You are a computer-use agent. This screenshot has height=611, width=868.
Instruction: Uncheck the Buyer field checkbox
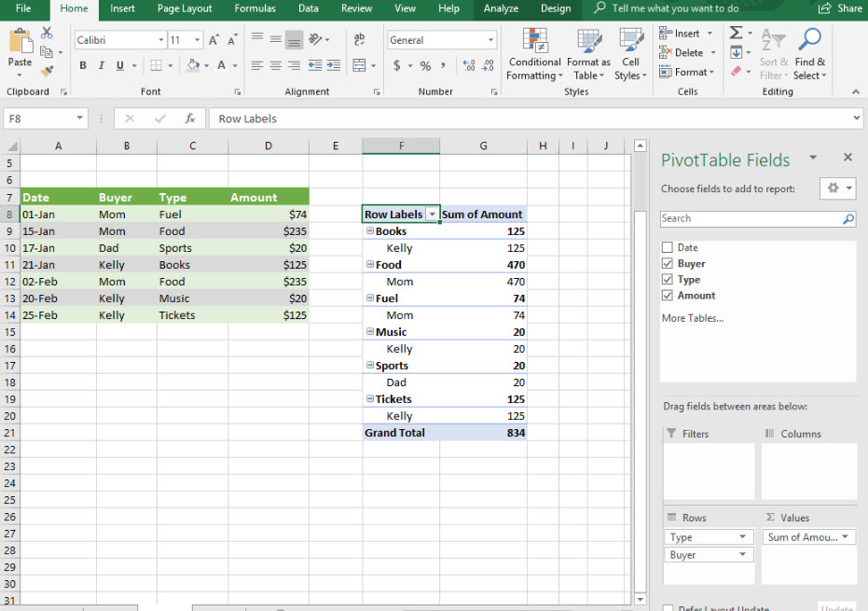point(667,264)
